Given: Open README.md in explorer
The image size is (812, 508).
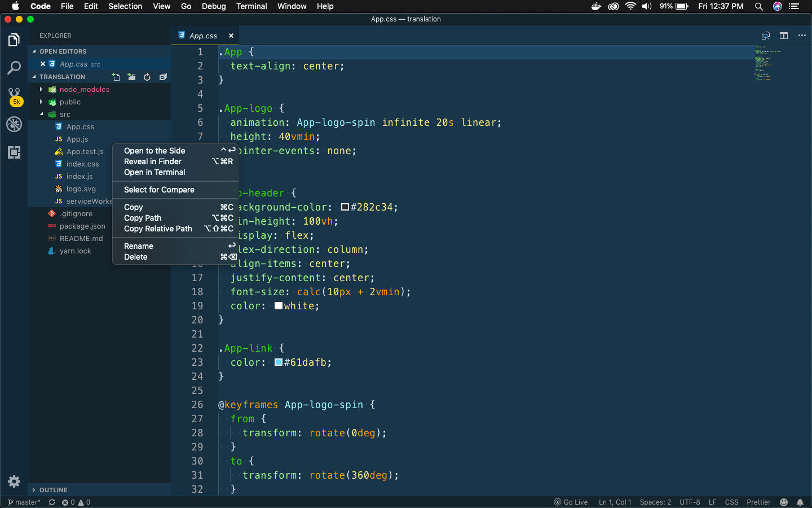Looking at the screenshot, I should coord(81,239).
